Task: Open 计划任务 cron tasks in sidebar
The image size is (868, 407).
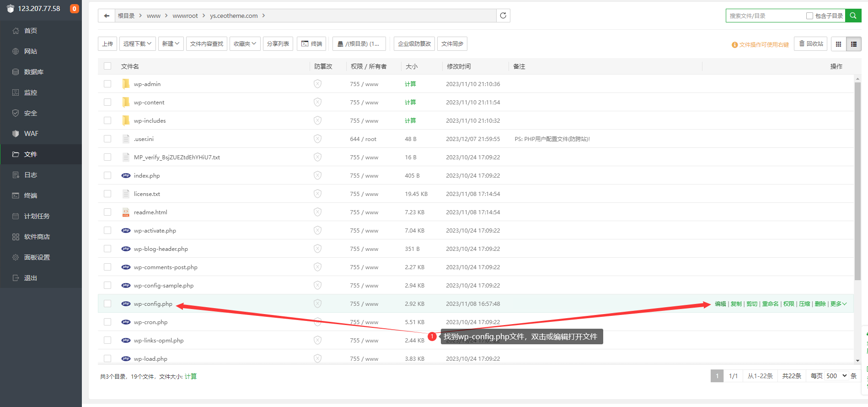Action: click(x=41, y=216)
